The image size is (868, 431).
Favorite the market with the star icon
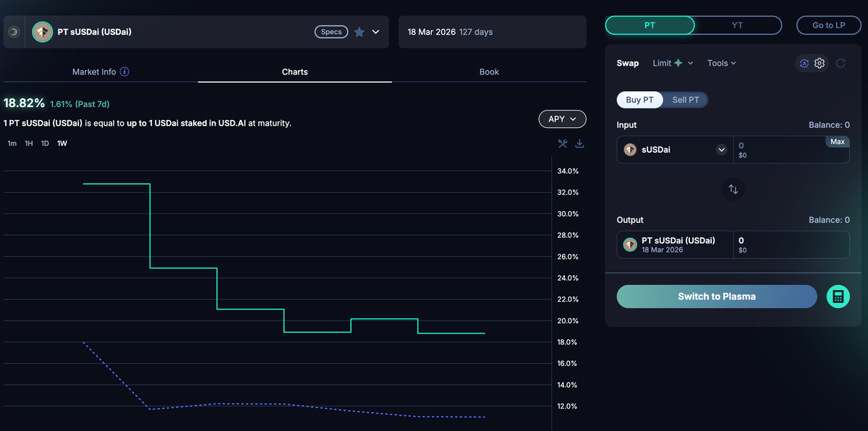coord(359,32)
